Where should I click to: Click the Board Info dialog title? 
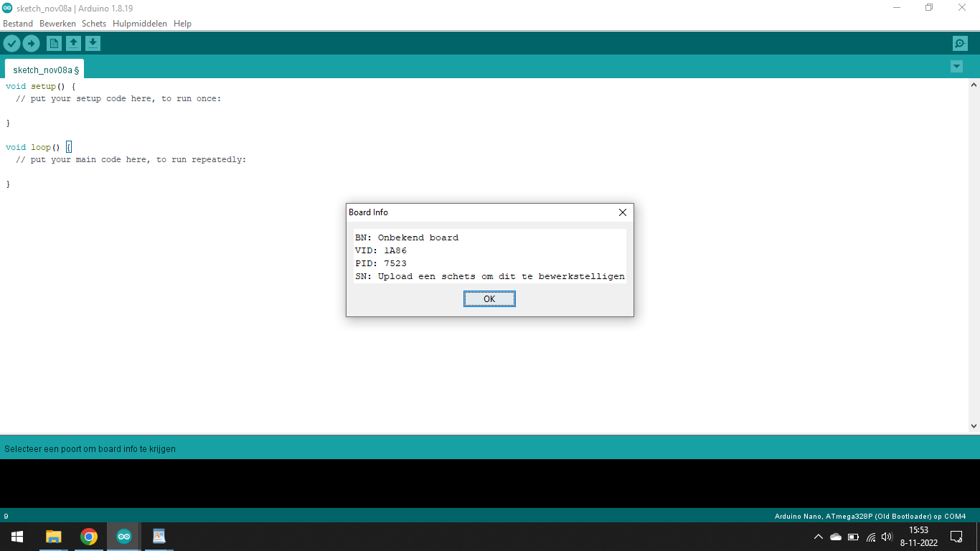click(x=368, y=212)
